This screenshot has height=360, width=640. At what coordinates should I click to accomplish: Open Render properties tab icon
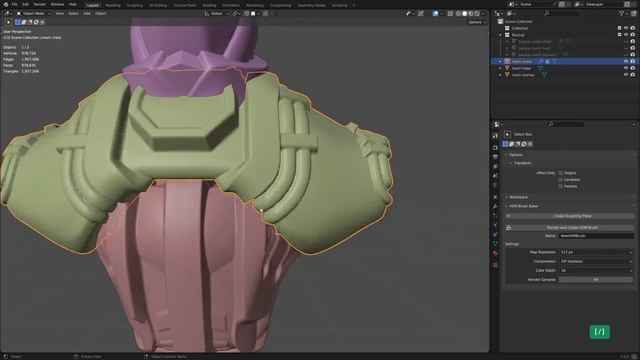[495, 147]
